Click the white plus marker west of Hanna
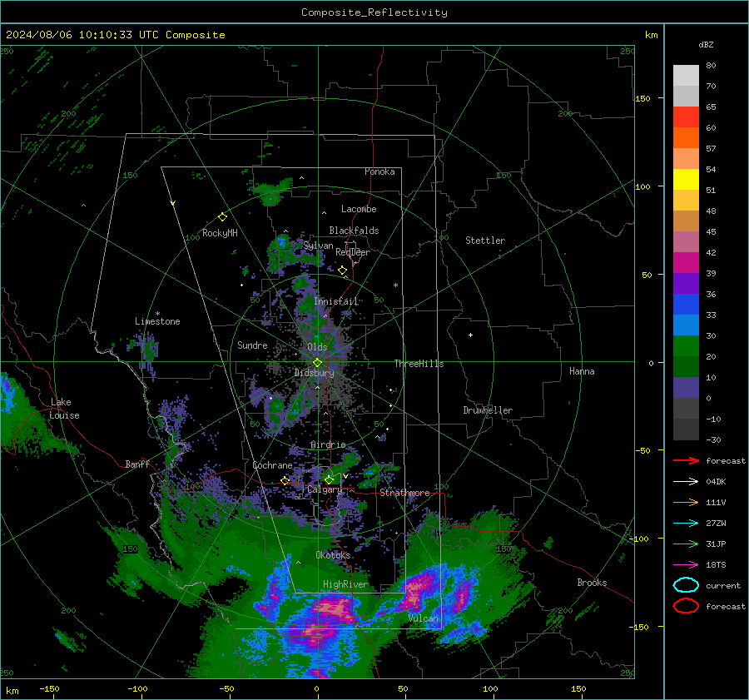The height and width of the screenshot is (700, 749). pyautogui.click(x=470, y=335)
